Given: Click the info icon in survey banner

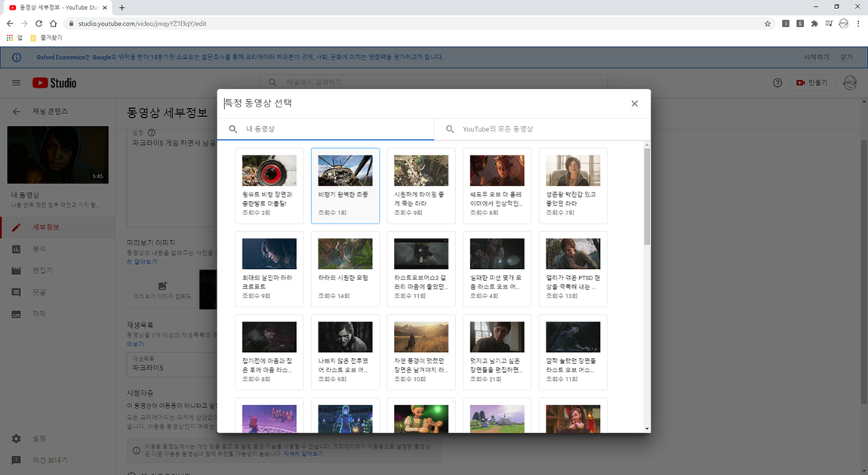Looking at the screenshot, I should [17, 57].
